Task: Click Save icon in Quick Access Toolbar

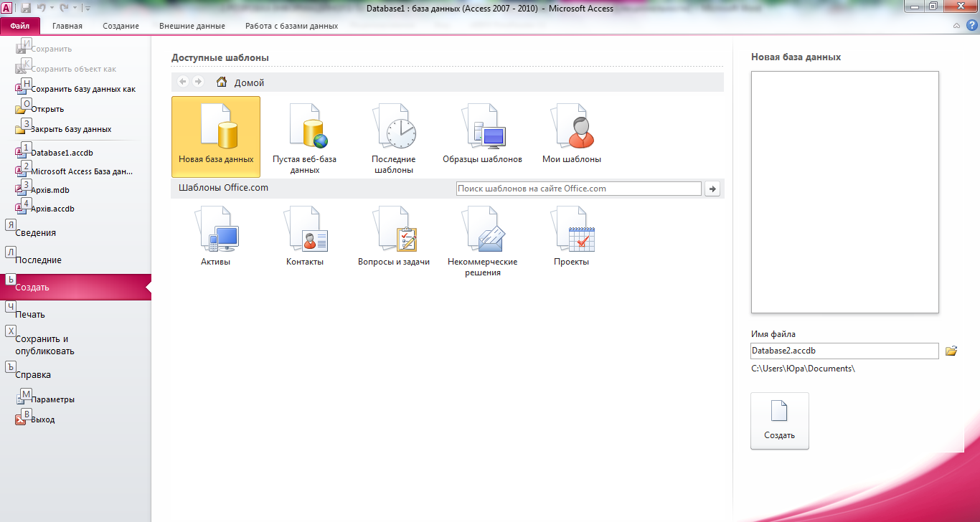Action: point(26,8)
